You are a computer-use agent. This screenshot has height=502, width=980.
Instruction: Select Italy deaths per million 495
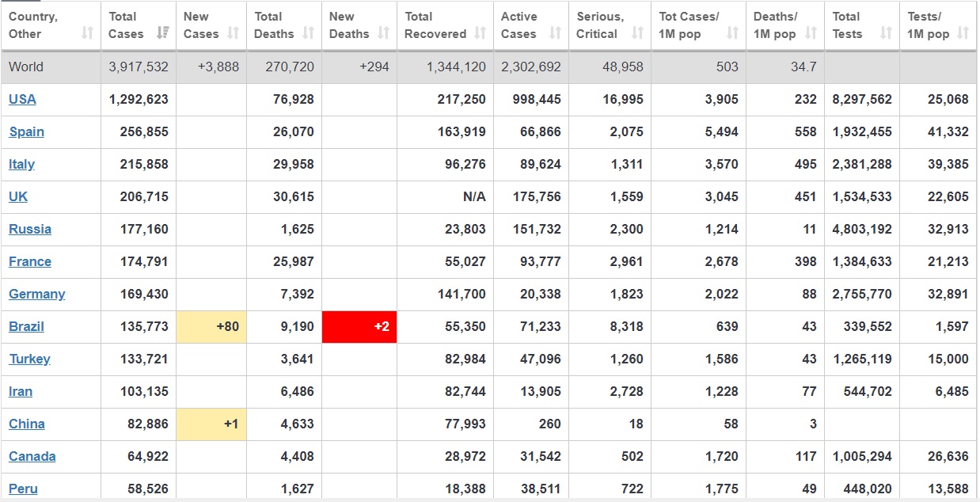tap(805, 164)
